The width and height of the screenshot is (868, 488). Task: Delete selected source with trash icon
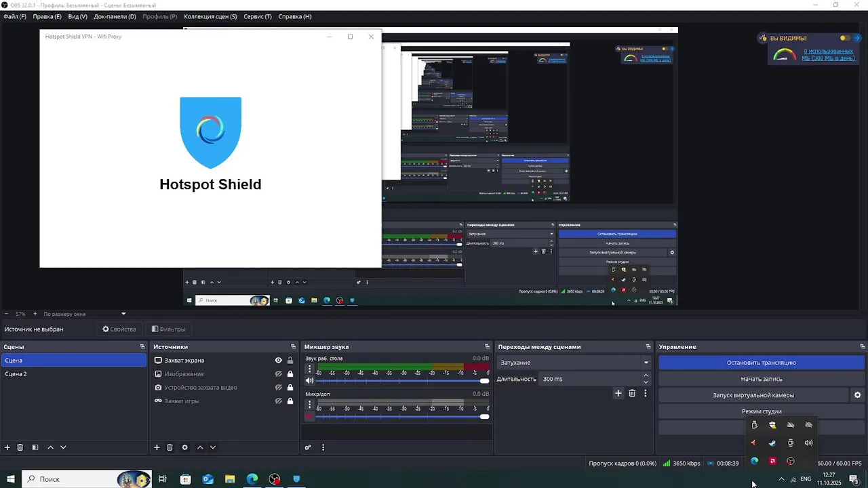point(170,447)
